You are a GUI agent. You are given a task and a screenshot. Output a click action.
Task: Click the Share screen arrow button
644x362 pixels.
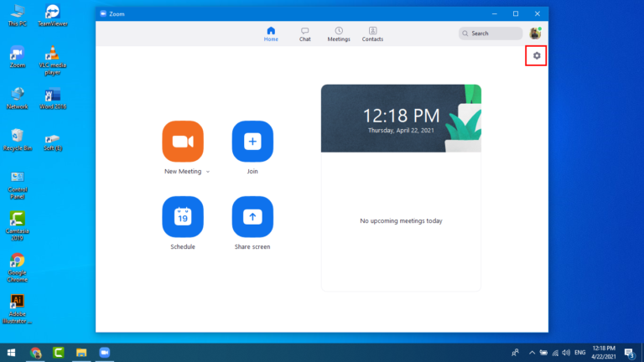[252, 217]
